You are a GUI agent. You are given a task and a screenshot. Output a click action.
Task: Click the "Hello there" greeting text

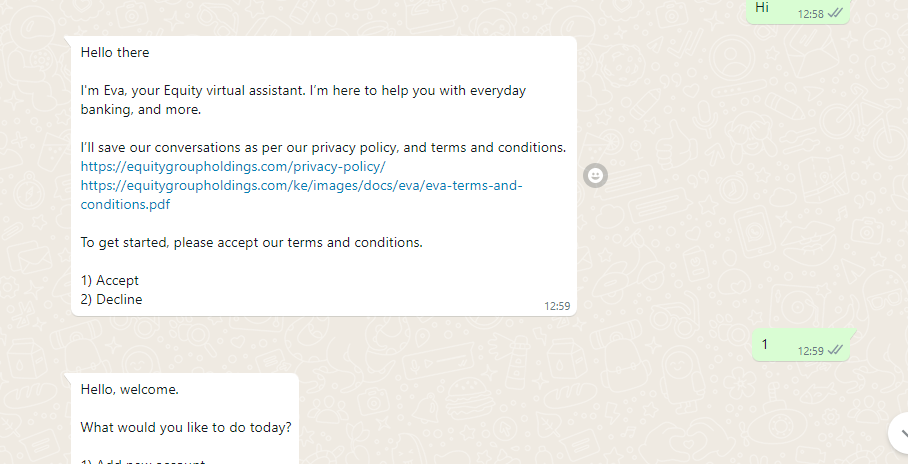click(115, 53)
